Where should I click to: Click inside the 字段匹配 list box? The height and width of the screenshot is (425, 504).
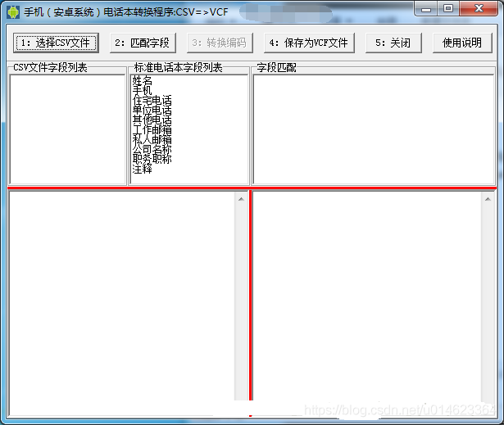click(x=374, y=129)
